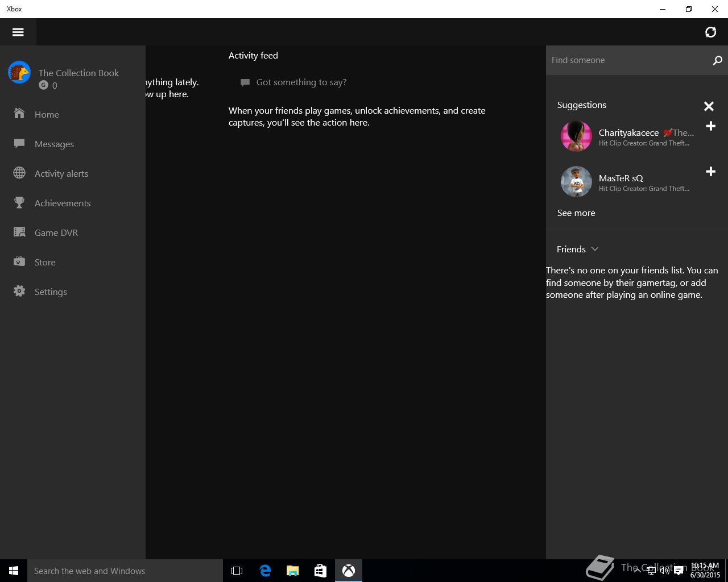Add Charityakacece as a friend
The image size is (728, 582).
pyautogui.click(x=710, y=126)
